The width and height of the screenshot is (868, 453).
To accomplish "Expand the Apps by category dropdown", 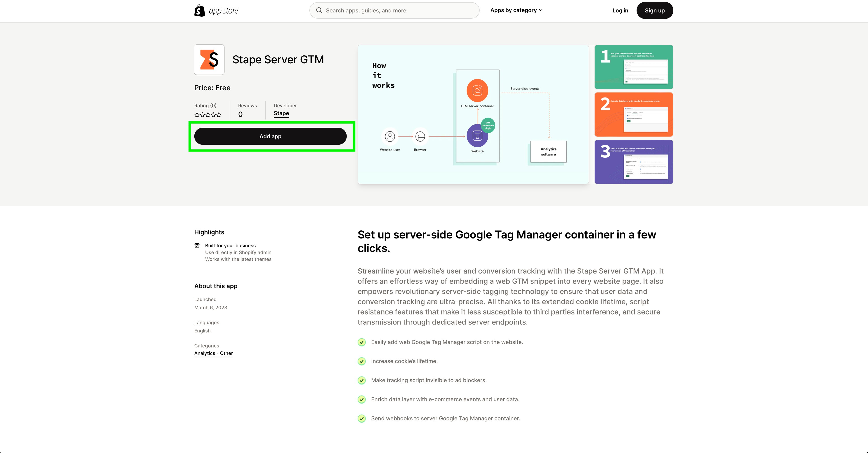I will (516, 10).
